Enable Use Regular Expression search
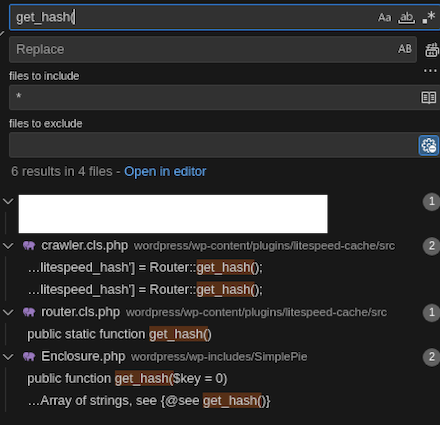Image resolution: width=440 pixels, height=425 pixels. click(429, 17)
